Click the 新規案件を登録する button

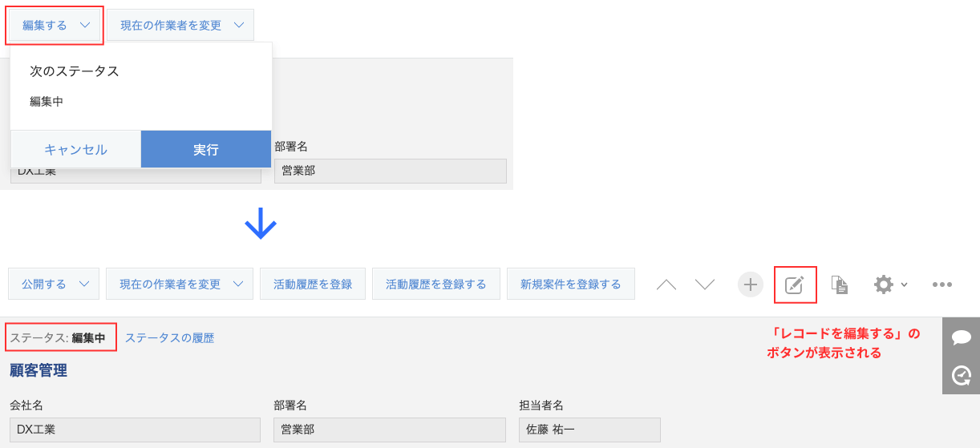(x=571, y=284)
